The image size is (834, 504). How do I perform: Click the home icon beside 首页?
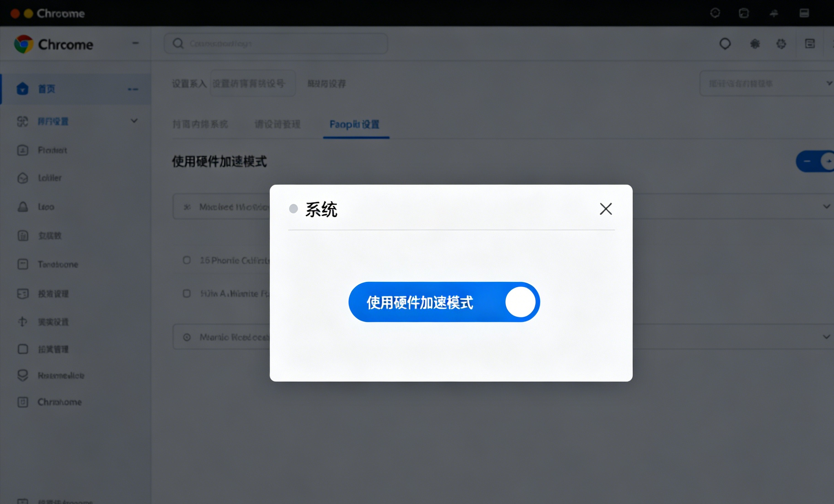coord(23,89)
